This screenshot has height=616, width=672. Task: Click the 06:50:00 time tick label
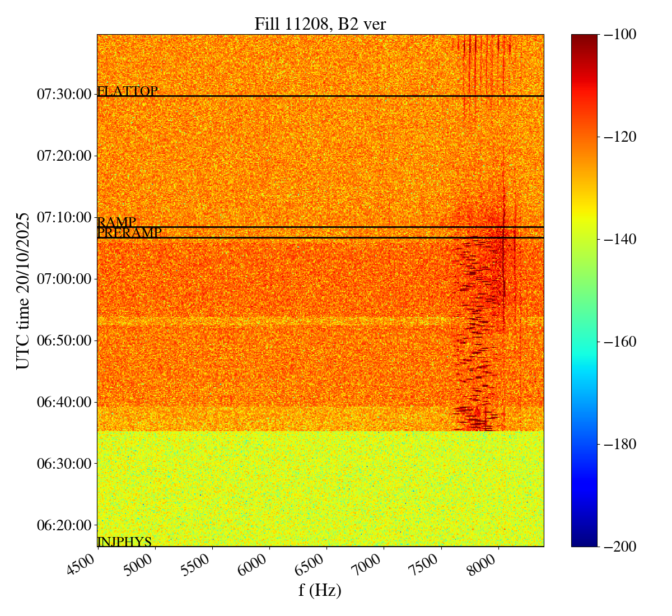(x=64, y=340)
